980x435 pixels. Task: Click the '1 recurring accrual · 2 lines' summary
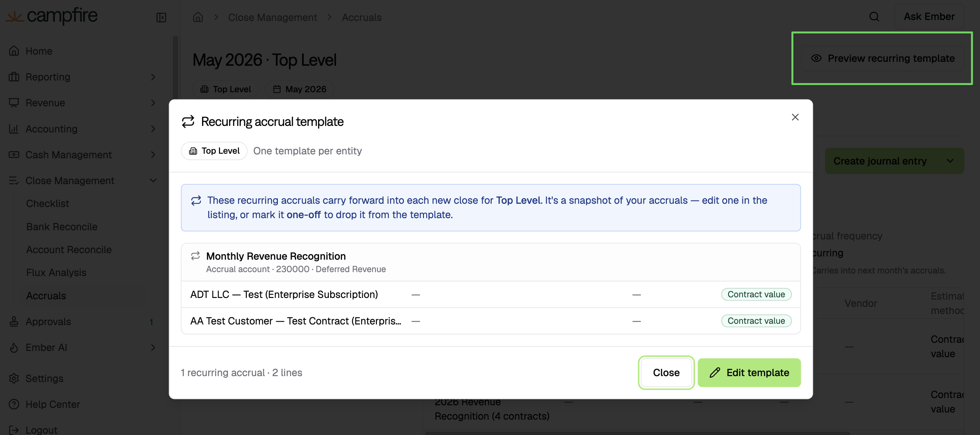tap(242, 373)
